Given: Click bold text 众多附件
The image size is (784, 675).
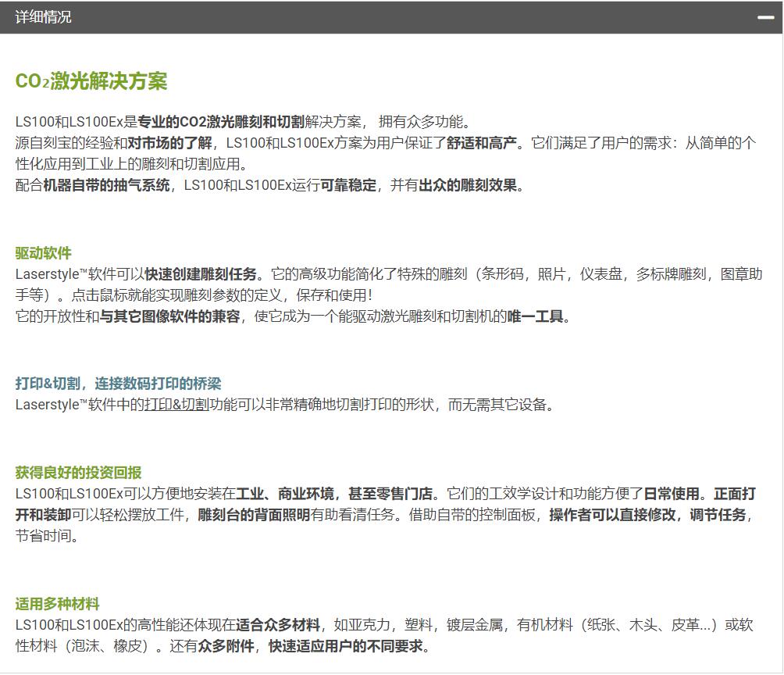Looking at the screenshot, I should pyautogui.click(x=226, y=646).
